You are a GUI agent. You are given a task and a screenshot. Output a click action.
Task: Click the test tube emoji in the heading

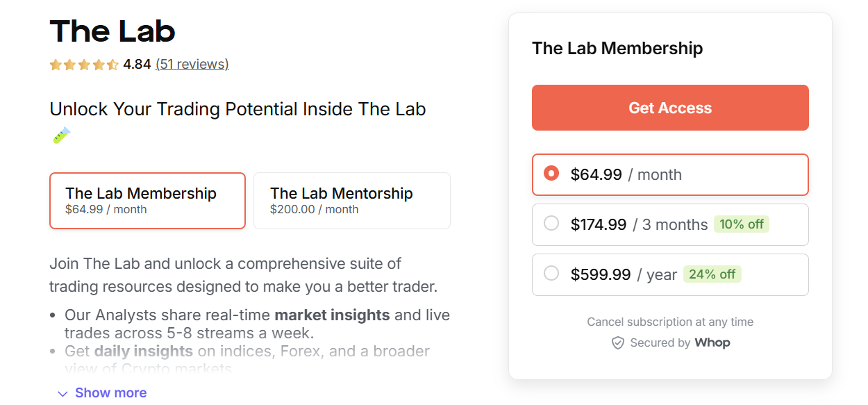61,134
